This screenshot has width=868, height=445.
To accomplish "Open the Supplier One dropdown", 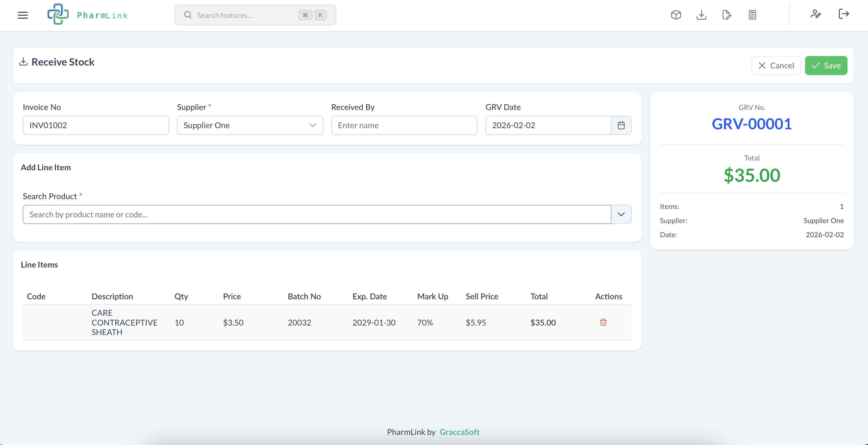I will point(250,125).
